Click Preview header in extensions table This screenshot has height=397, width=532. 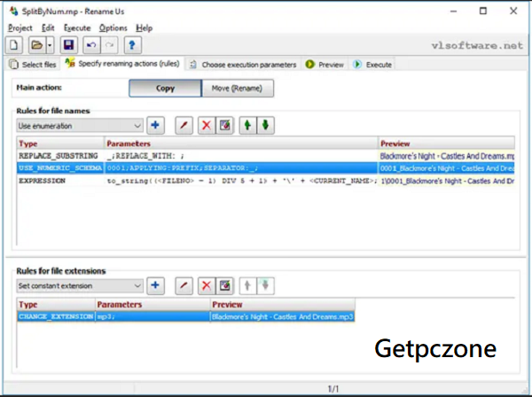[x=283, y=304]
